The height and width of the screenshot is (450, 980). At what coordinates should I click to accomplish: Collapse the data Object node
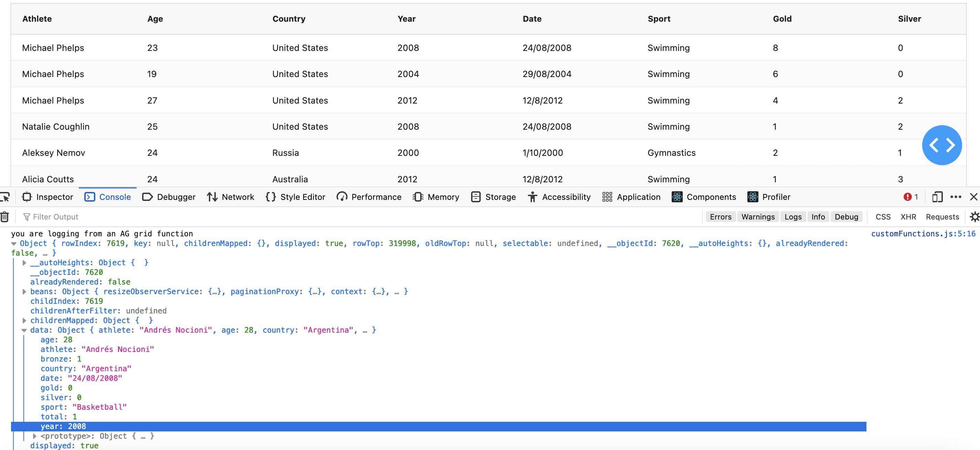24,330
